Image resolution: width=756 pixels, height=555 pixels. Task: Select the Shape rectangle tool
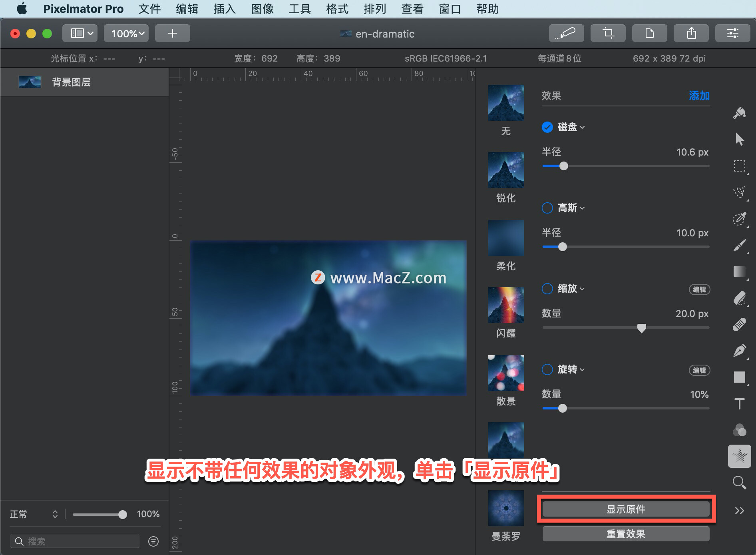click(739, 377)
